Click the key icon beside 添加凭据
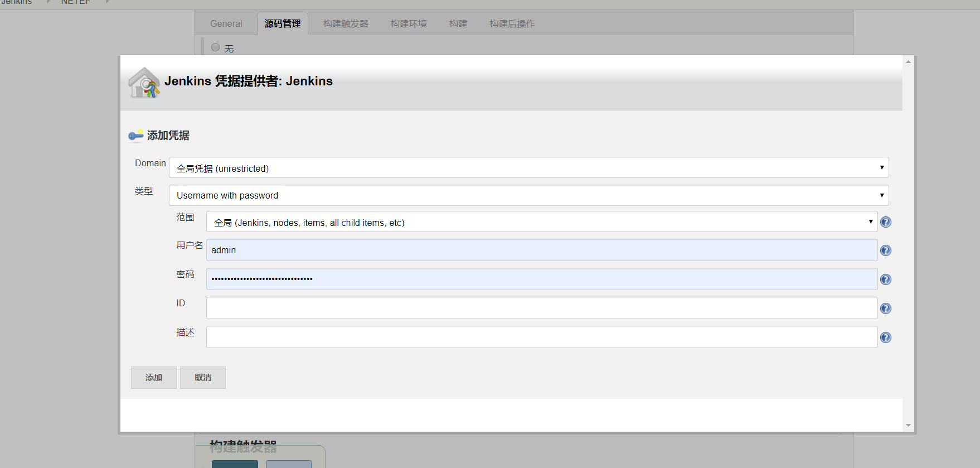980x468 pixels. tap(136, 136)
